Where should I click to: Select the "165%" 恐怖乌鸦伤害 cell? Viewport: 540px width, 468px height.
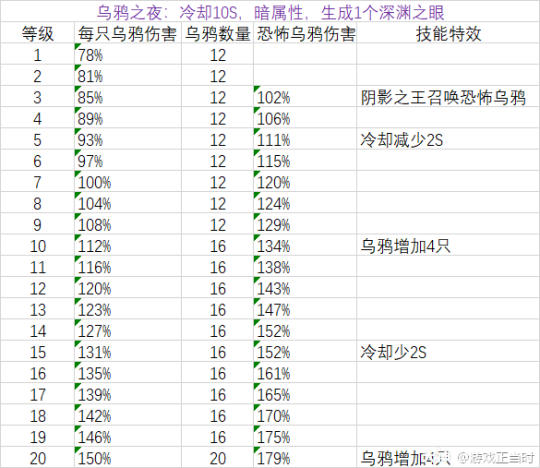click(x=305, y=394)
